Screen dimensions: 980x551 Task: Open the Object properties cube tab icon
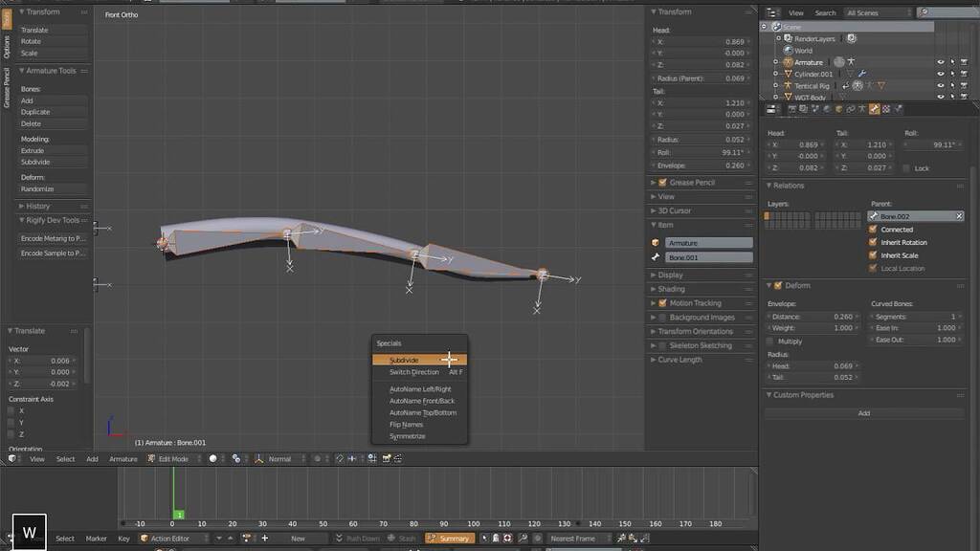click(x=838, y=109)
